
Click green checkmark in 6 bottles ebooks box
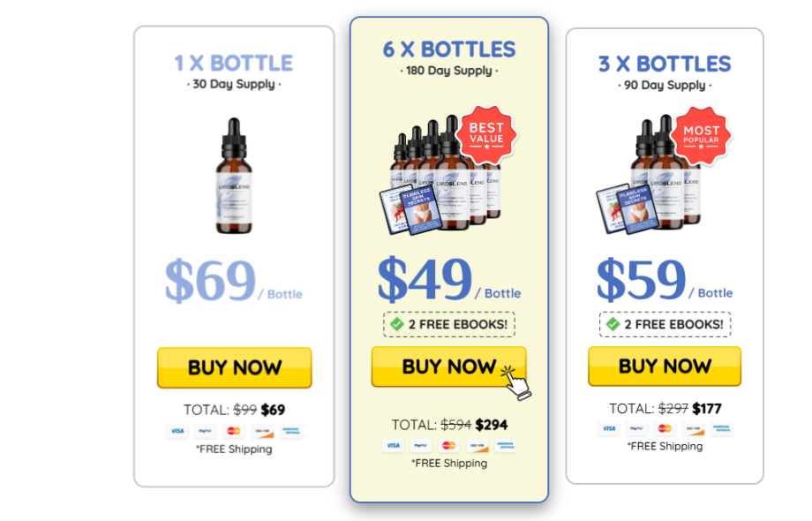click(397, 324)
